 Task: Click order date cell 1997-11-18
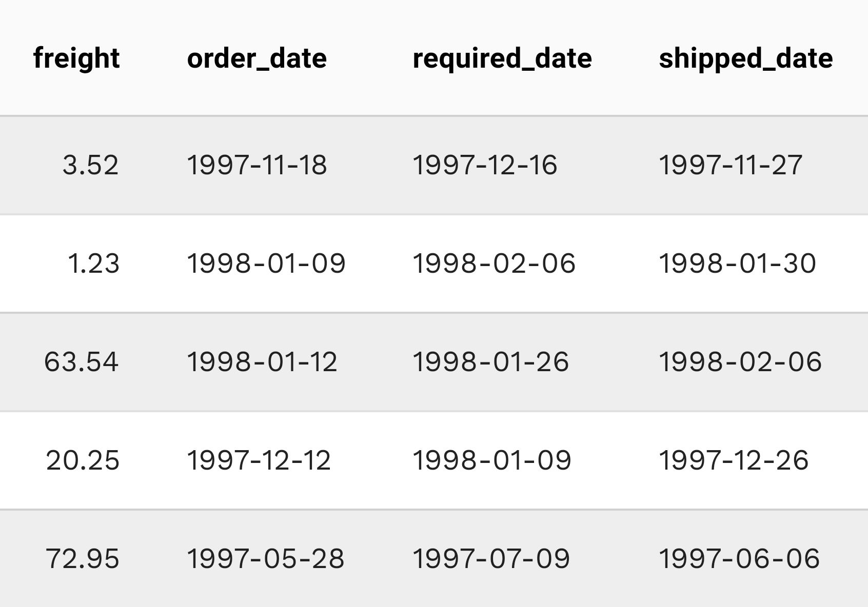[x=257, y=165]
